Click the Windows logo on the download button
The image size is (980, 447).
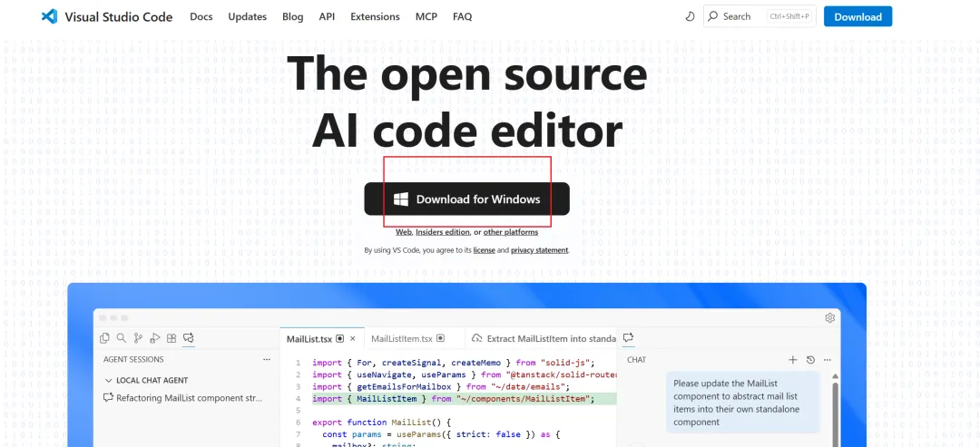coord(401,199)
